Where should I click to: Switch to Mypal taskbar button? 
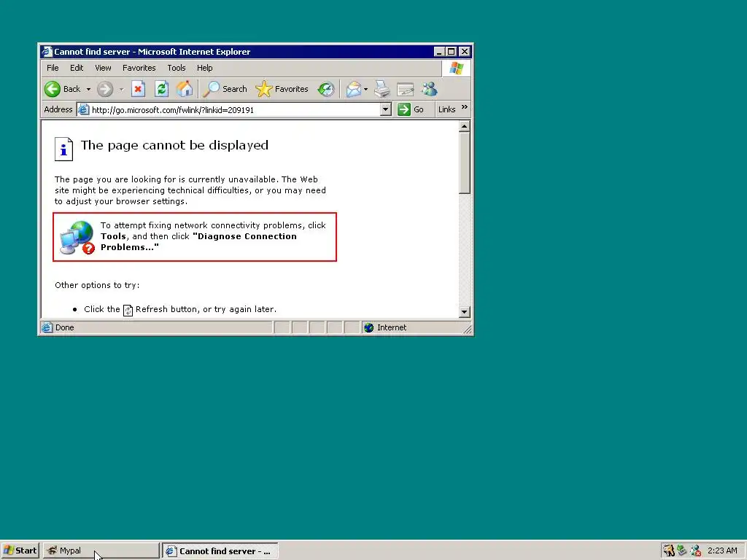pos(101,551)
